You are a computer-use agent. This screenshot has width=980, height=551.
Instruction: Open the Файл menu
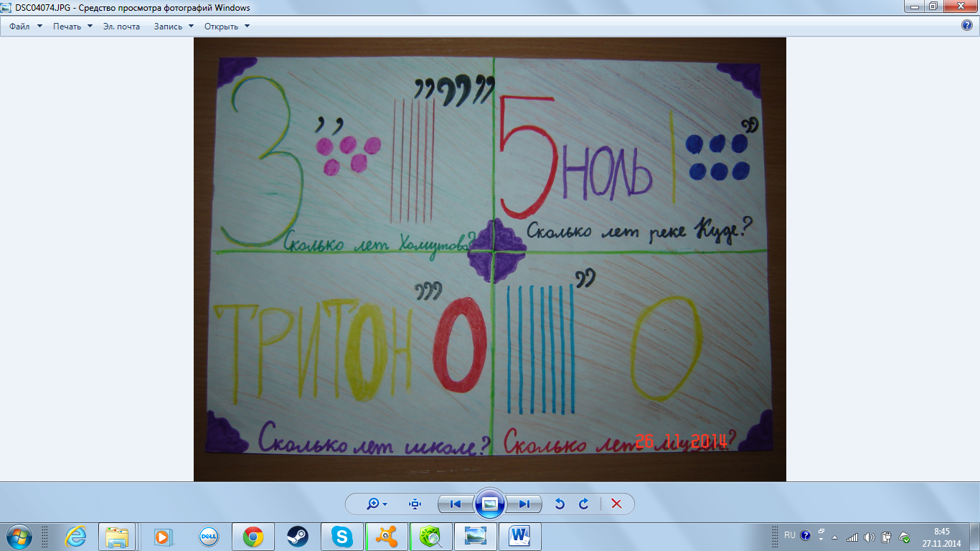click(x=26, y=27)
